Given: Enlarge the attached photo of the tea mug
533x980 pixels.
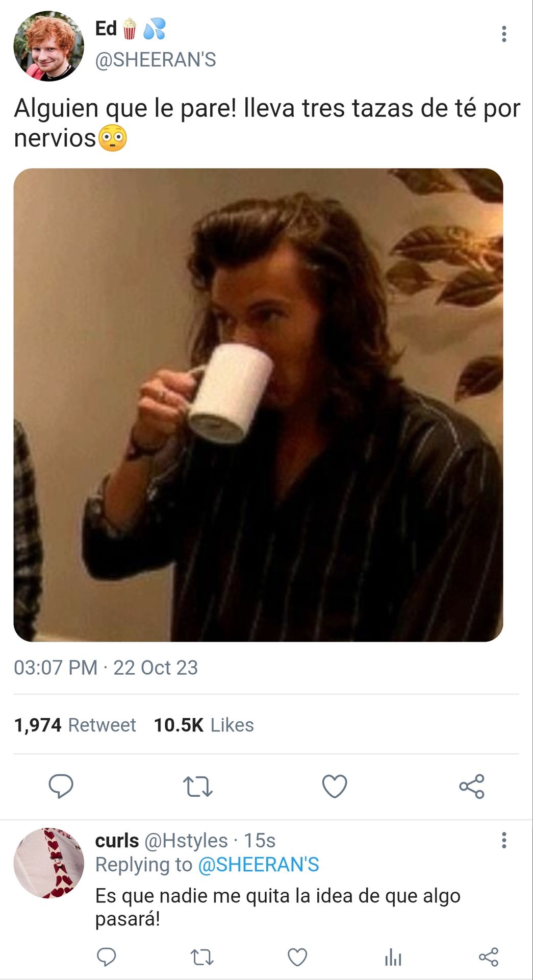Looking at the screenshot, I should [258, 405].
